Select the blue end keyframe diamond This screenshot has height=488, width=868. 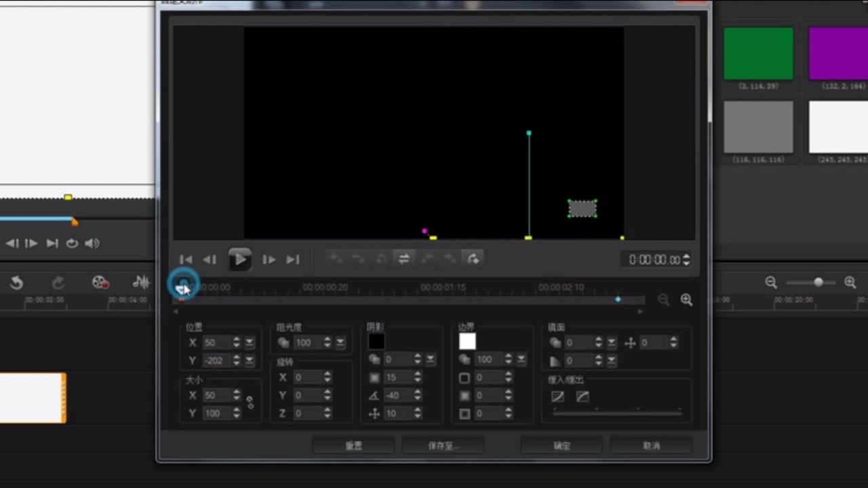618,299
